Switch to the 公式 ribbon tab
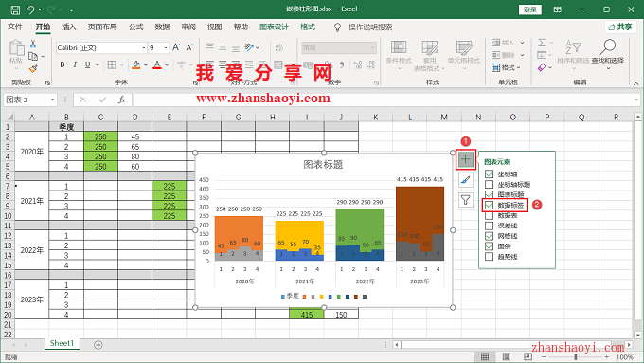Screen dimensions: 644x363 tap(136, 27)
